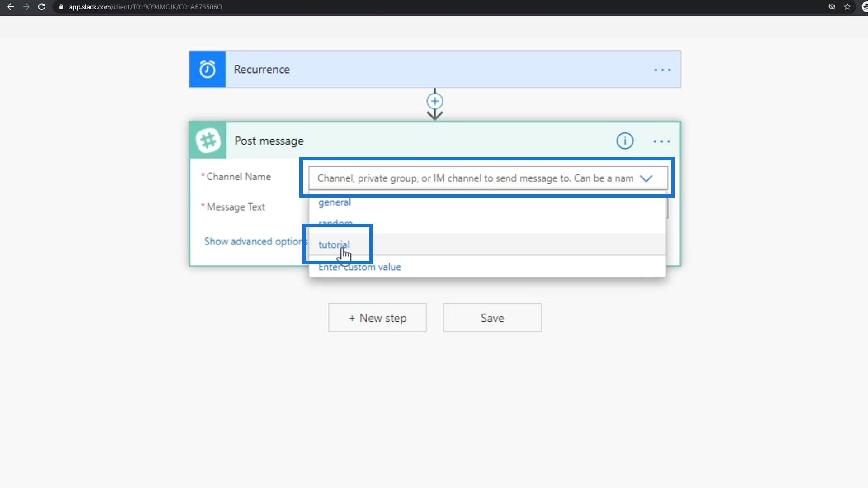The height and width of the screenshot is (488, 868).
Task: Select the random channel option
Action: tap(335, 222)
